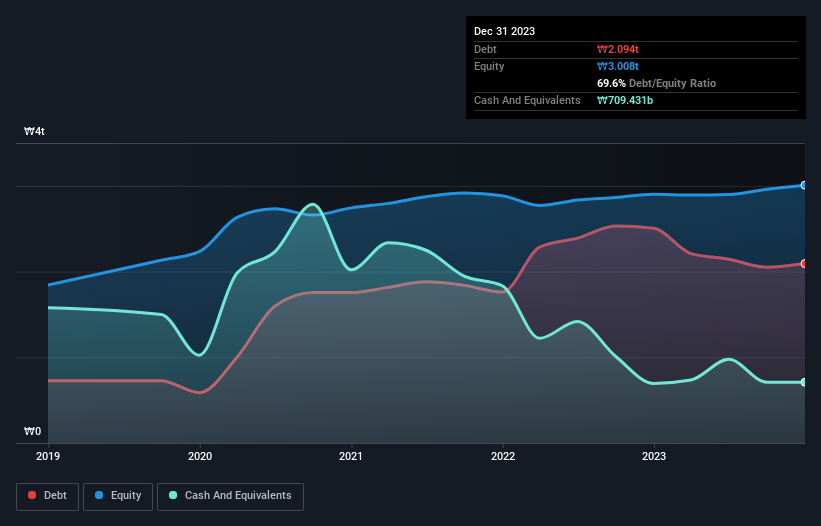Click the 2019 axis label
The height and width of the screenshot is (526, 821).
pyautogui.click(x=48, y=456)
